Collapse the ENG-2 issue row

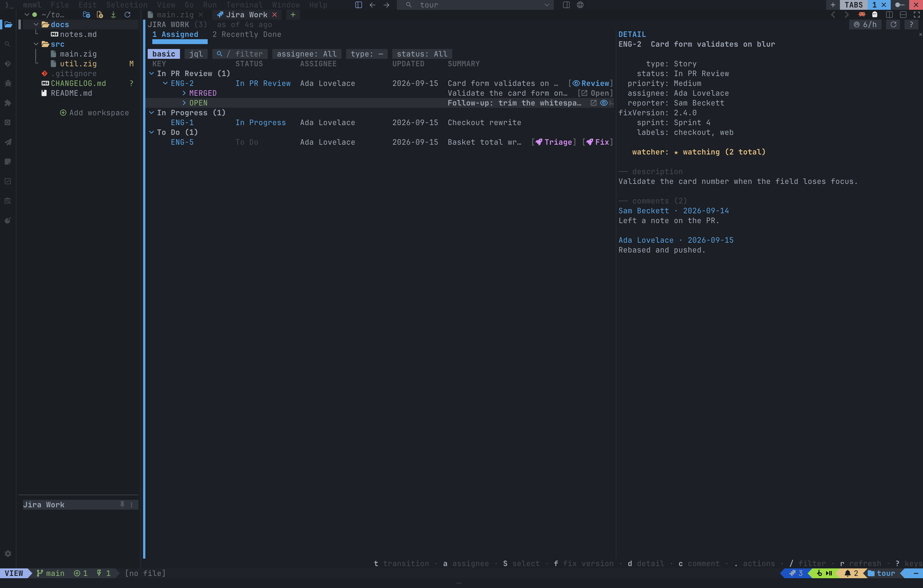pyautogui.click(x=166, y=83)
